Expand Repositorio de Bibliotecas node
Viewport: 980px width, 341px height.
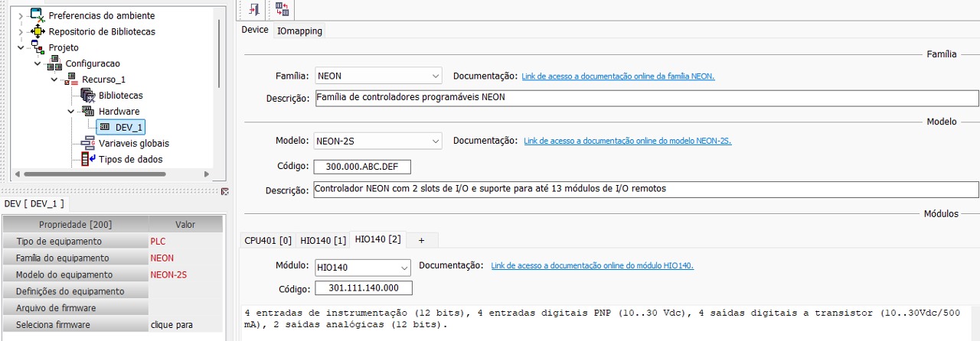tap(21, 31)
